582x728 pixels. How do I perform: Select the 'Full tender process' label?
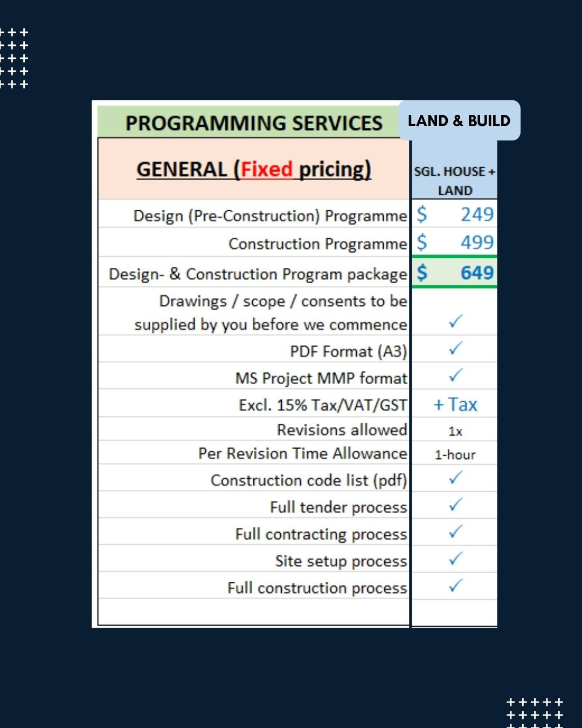click(338, 507)
